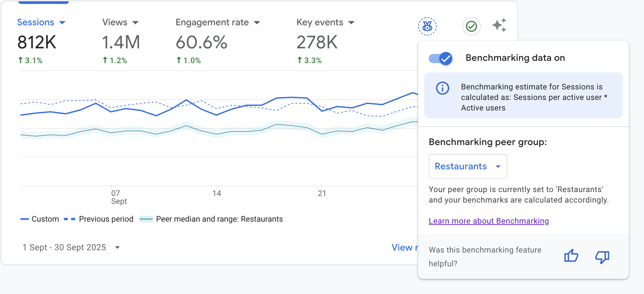644x294 pixels.
Task: Click the benchmarking medal icon
Action: pyautogui.click(x=427, y=26)
